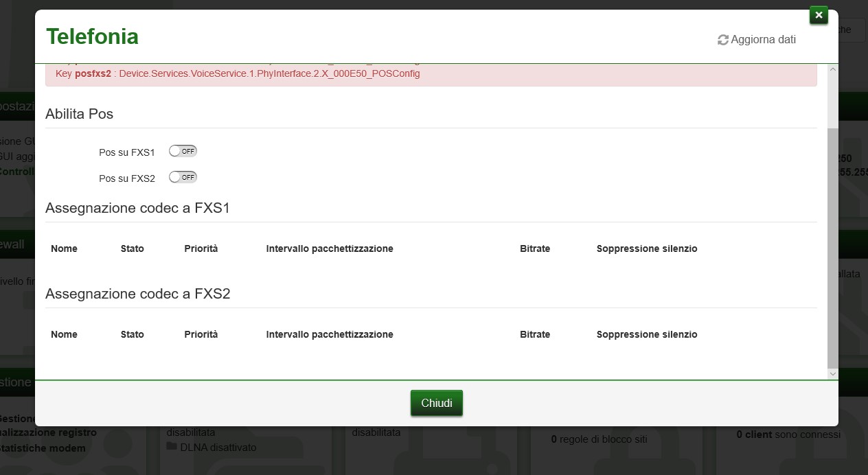Click Statistiche modem link in background page
This screenshot has width=868, height=475.
point(43,448)
